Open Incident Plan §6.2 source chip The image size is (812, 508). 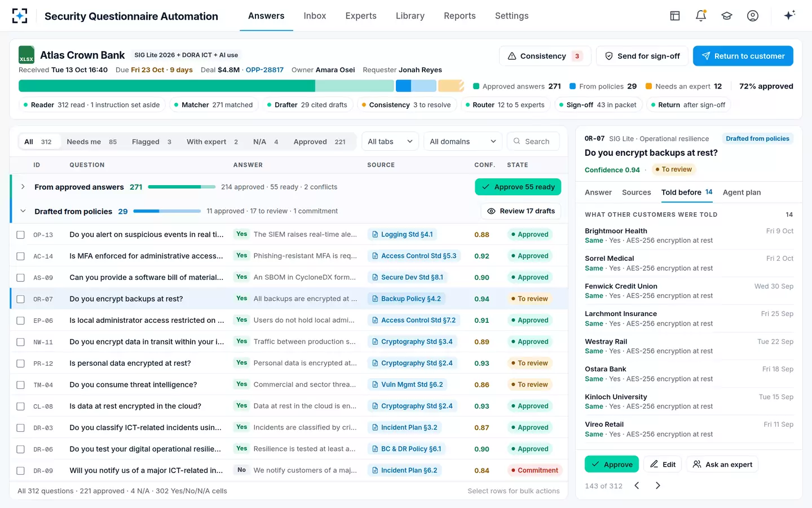[x=405, y=470]
